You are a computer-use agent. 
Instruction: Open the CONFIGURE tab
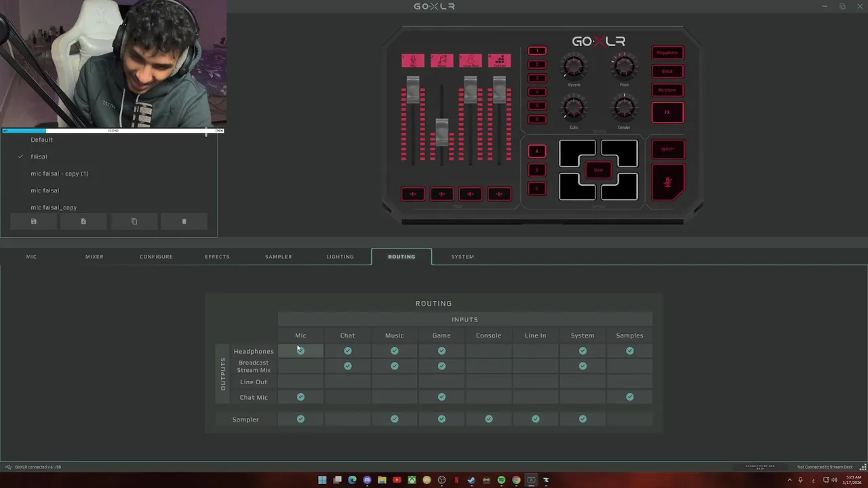(156, 257)
